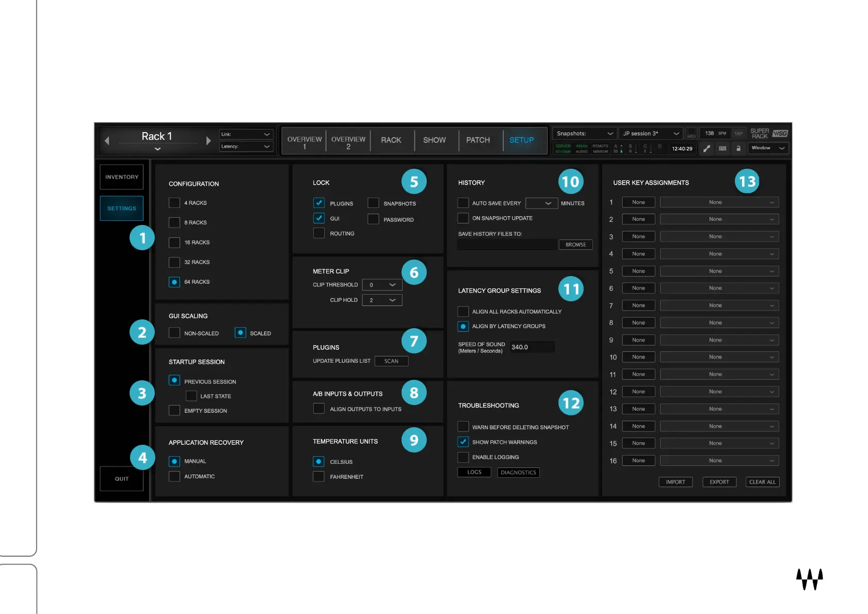Click the Quit button
Screen dimensions: 868x614
pos(122,479)
